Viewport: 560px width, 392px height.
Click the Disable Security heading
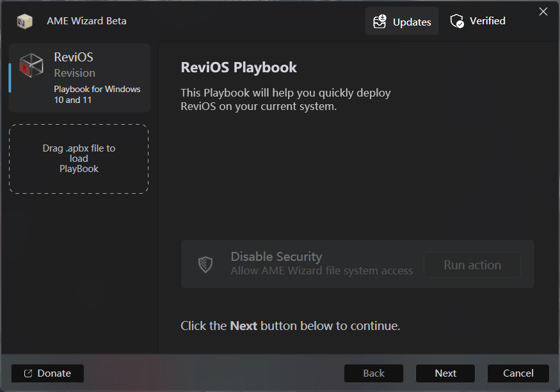coord(276,256)
